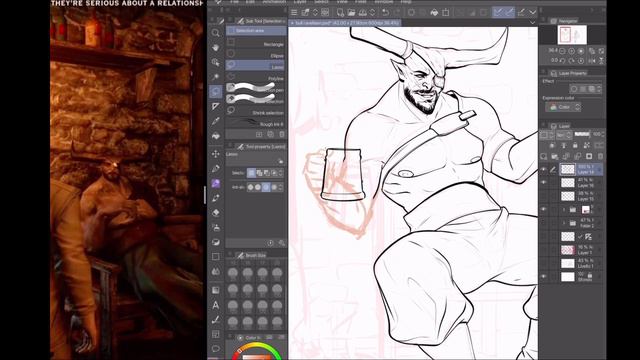Select the highlighted Brush tool
Screen dimensions: 640x360
[216, 184]
